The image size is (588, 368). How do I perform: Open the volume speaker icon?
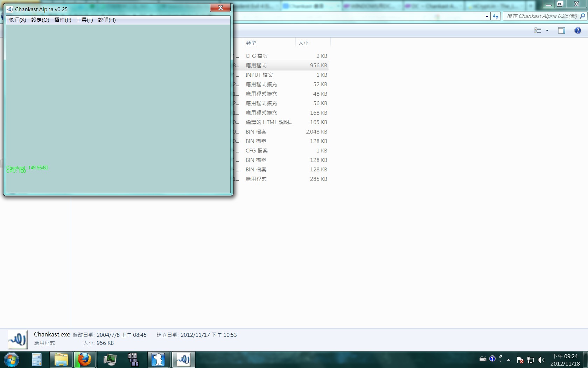click(x=541, y=360)
